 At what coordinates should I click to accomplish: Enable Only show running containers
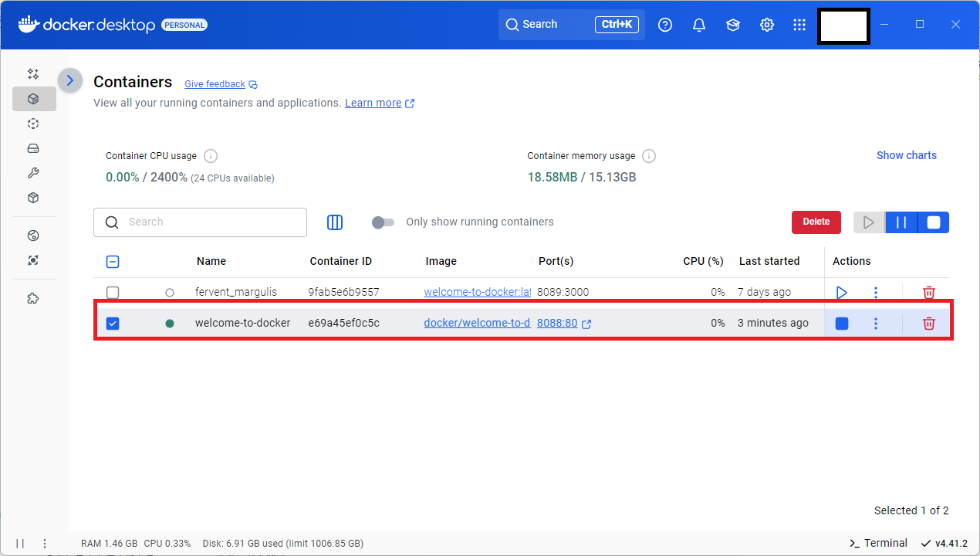[383, 222]
